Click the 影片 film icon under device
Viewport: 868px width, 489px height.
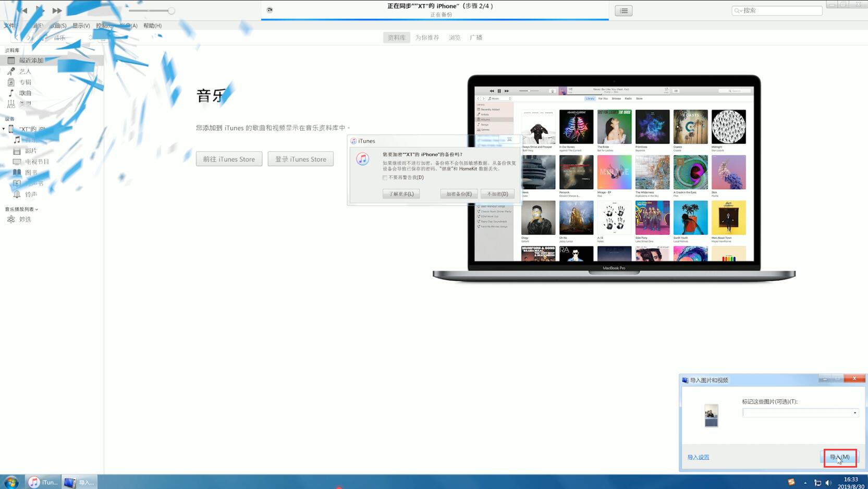[x=17, y=151]
